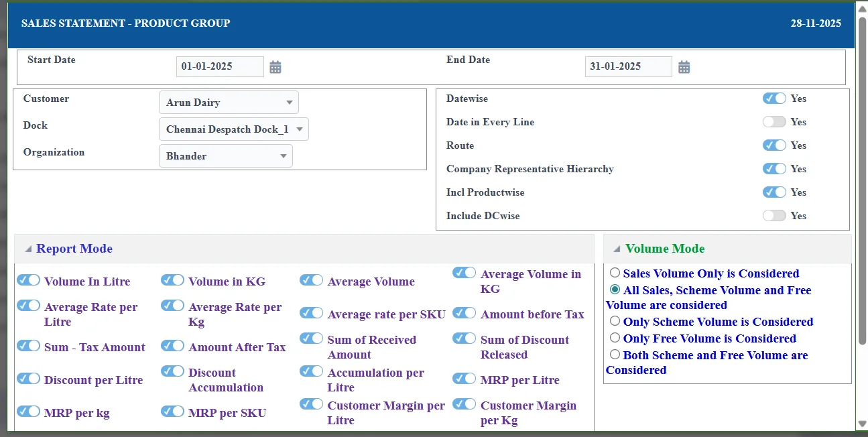Open the Start Date calendar picker
The width and height of the screenshot is (868, 437).
(275, 67)
